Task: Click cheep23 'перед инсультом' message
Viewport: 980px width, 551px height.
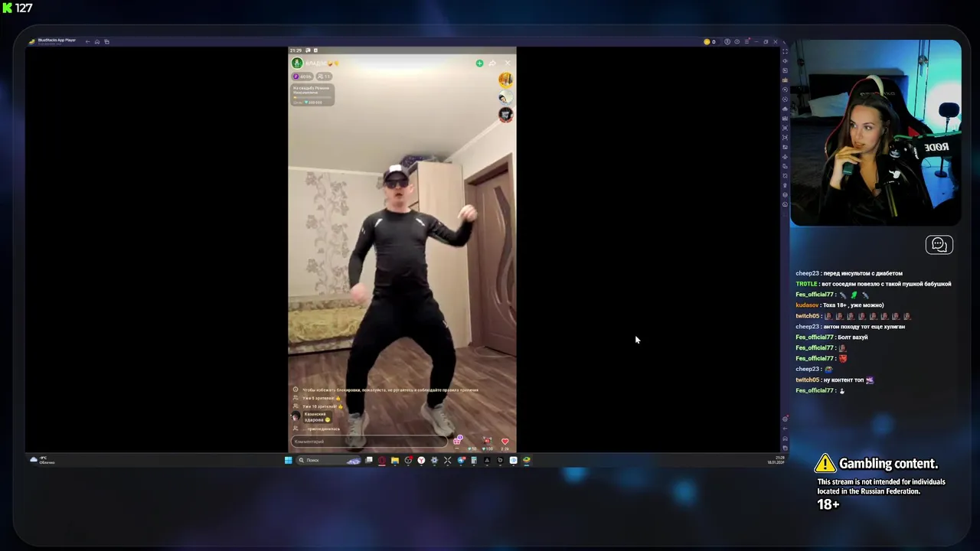Action: pos(849,273)
